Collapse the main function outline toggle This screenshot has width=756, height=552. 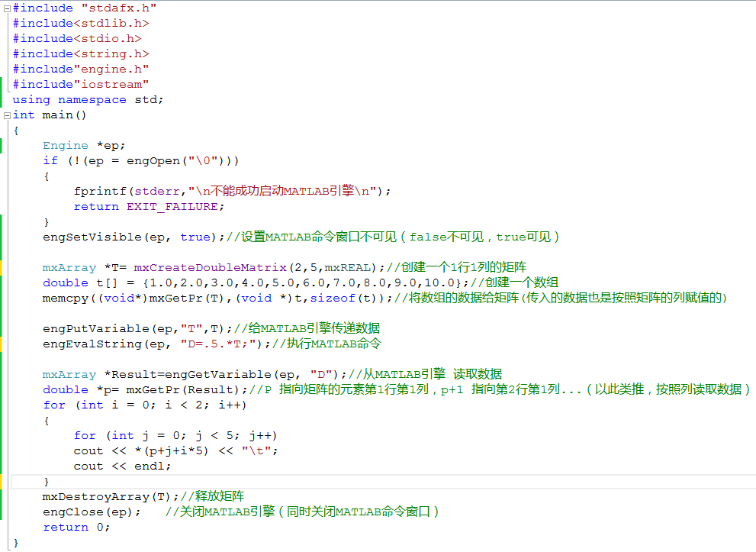7,115
